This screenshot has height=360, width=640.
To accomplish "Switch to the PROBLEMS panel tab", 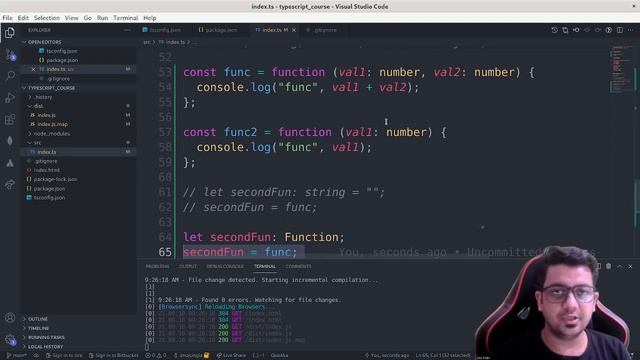I will [x=157, y=266].
